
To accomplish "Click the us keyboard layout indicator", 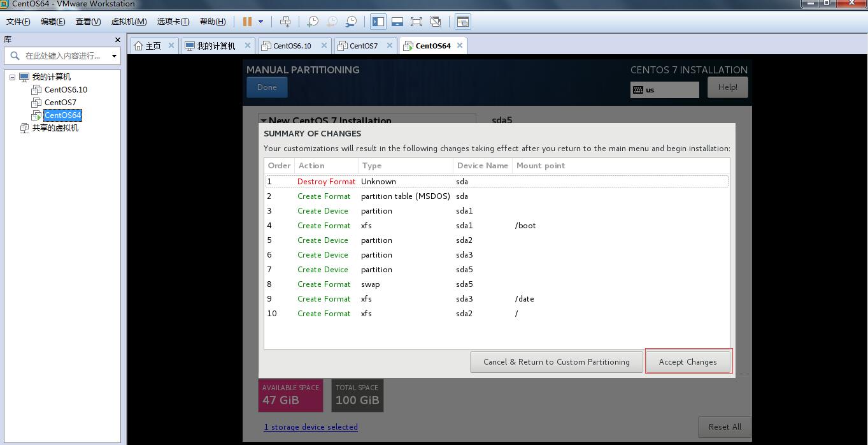I will click(664, 90).
